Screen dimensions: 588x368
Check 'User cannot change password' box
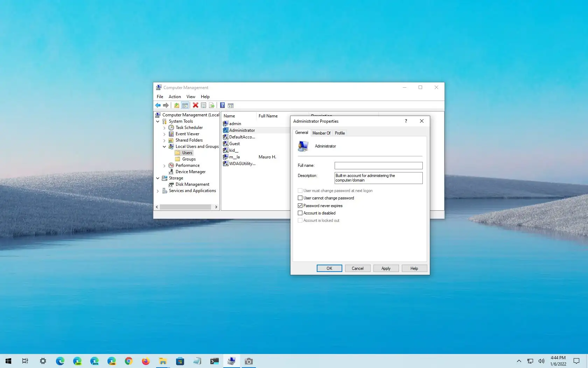(300, 198)
